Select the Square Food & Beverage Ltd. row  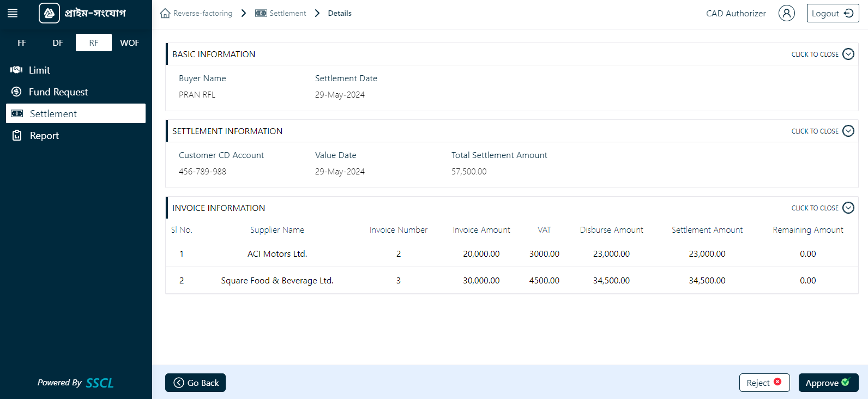pos(511,280)
